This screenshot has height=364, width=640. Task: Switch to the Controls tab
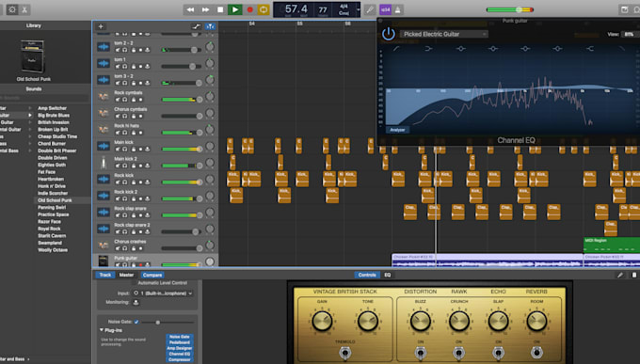tap(367, 275)
